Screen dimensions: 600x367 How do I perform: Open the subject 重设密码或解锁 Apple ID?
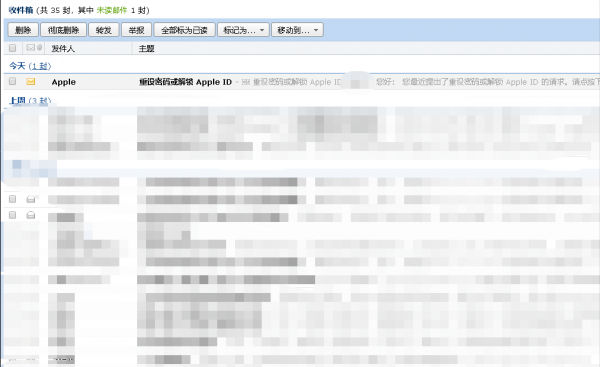point(185,82)
